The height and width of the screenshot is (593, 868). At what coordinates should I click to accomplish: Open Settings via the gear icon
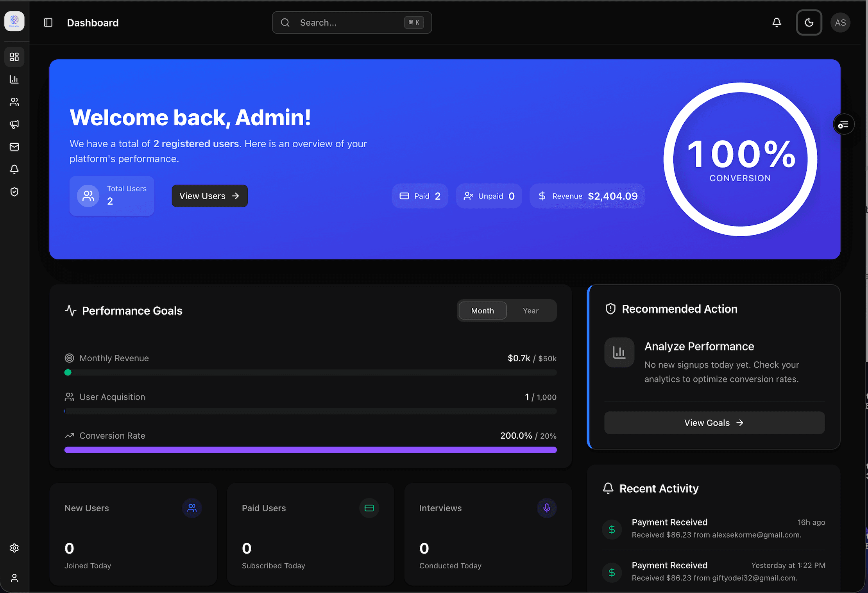click(x=14, y=548)
